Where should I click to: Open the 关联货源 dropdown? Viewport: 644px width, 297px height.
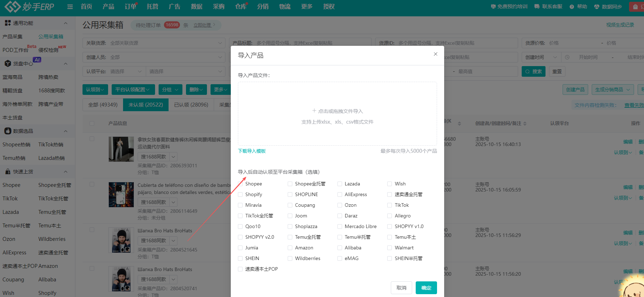154,43
